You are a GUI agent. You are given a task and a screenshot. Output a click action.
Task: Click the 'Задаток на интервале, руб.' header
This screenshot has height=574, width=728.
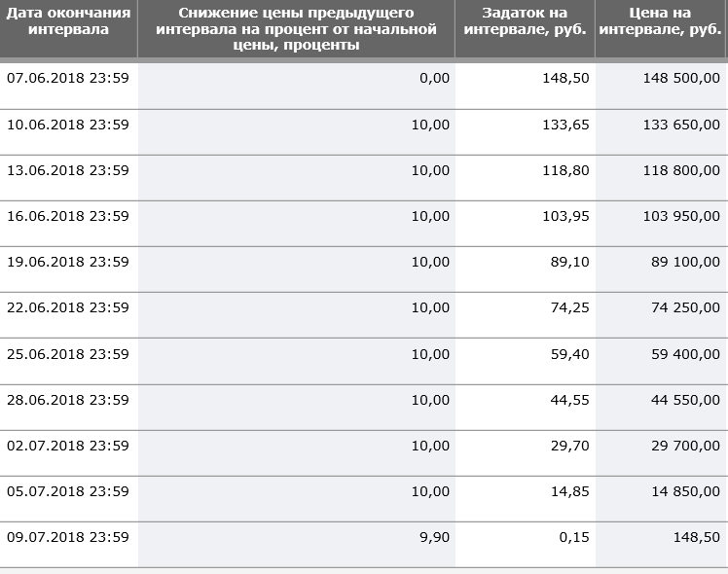(525, 20)
